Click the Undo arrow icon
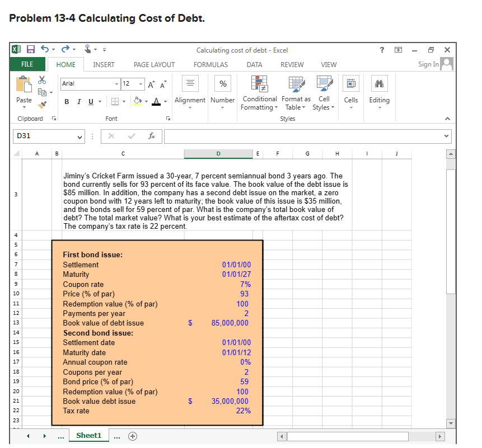This screenshot has height=448, width=482. pos(45,49)
